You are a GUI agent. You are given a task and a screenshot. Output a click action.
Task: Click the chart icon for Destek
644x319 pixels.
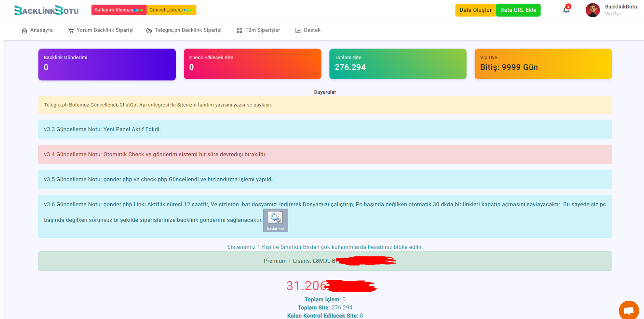click(298, 31)
